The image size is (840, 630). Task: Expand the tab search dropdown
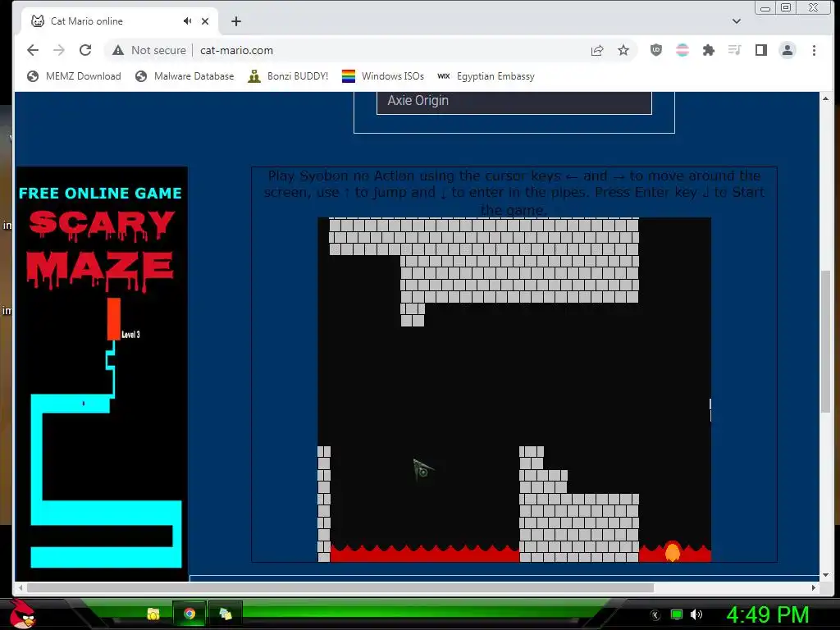pyautogui.click(x=737, y=21)
